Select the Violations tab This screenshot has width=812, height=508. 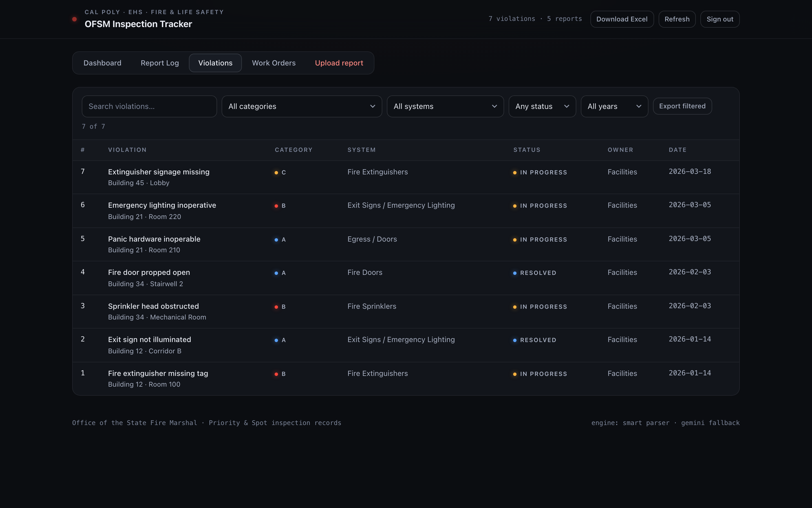tap(215, 63)
